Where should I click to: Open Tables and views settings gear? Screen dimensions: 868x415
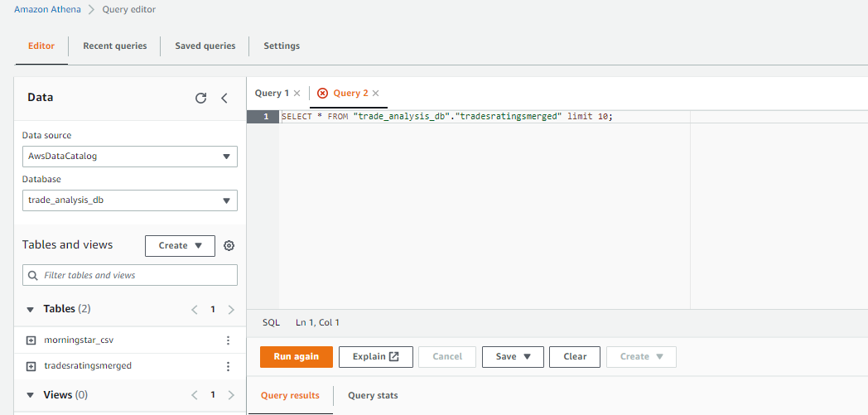pos(229,246)
